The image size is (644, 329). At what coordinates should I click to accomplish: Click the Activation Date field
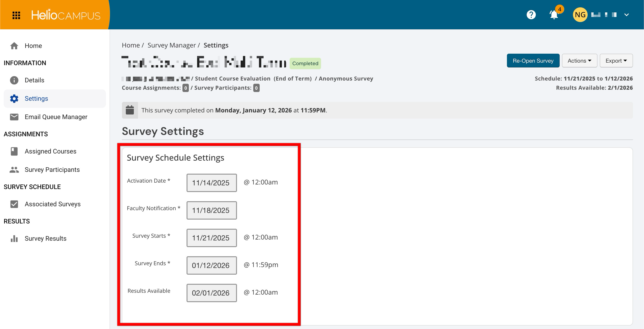212,183
